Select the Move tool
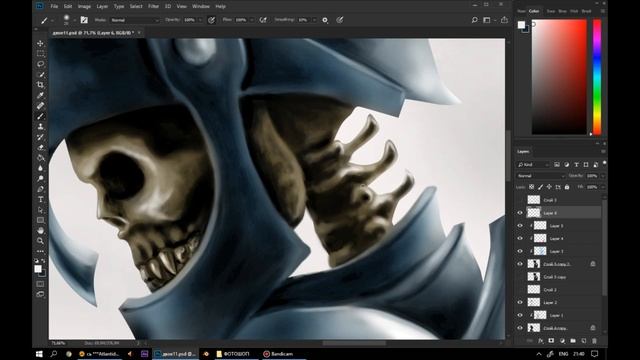The height and width of the screenshot is (360, 640). point(40,43)
